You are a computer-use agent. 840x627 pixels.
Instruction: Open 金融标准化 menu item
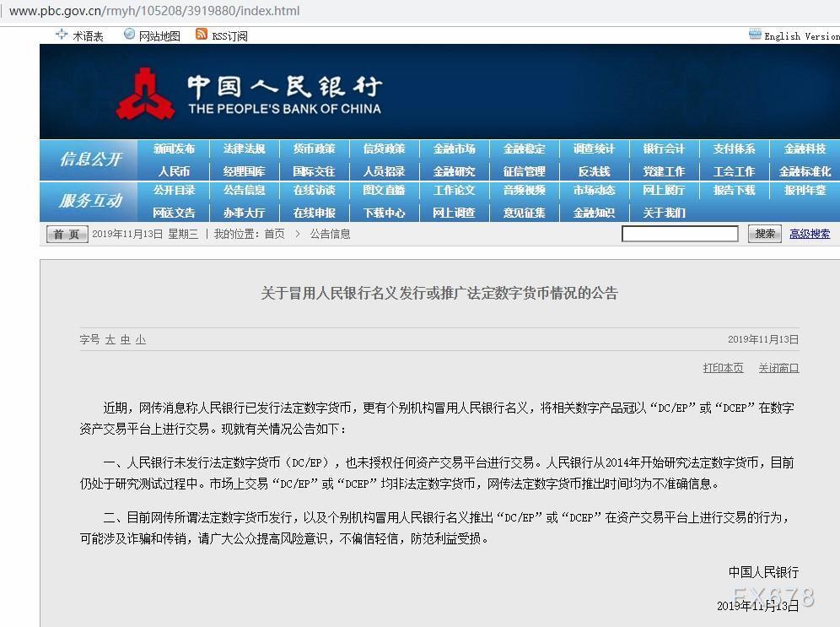click(x=805, y=171)
